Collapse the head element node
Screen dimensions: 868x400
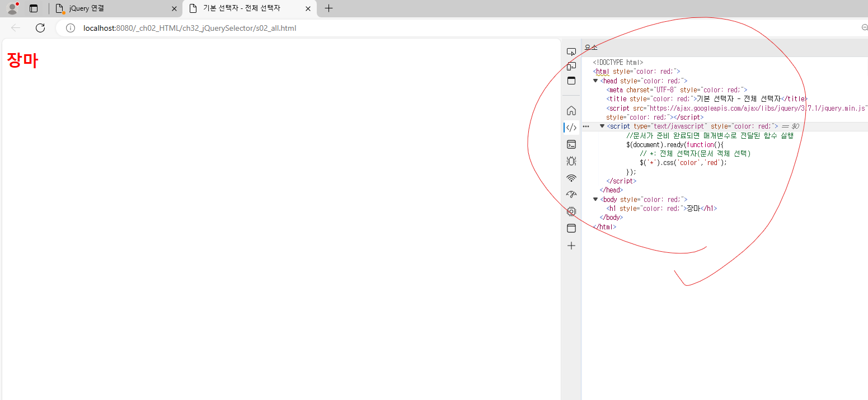(x=595, y=81)
